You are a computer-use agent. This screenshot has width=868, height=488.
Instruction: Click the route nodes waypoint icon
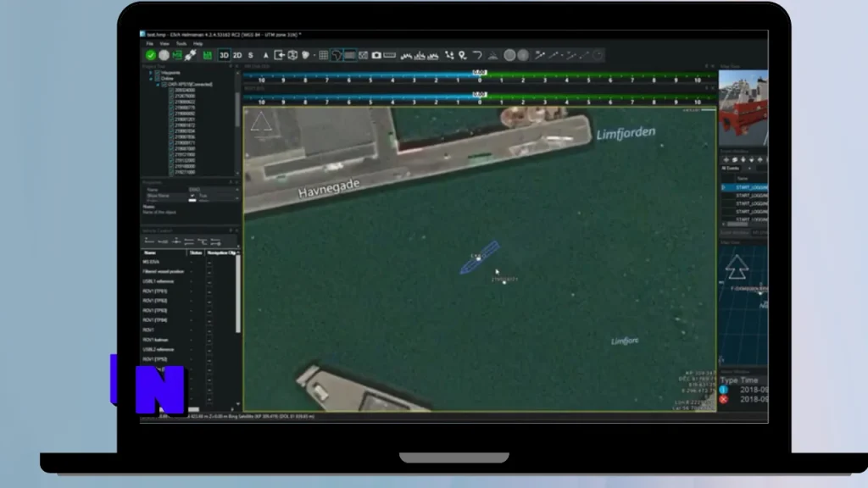(449, 55)
